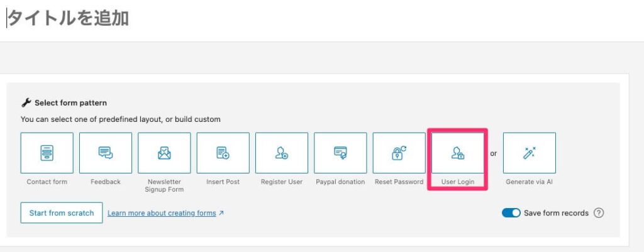
Task: Pick the Newsletter Signup Form envelope icon
Action: [164, 153]
